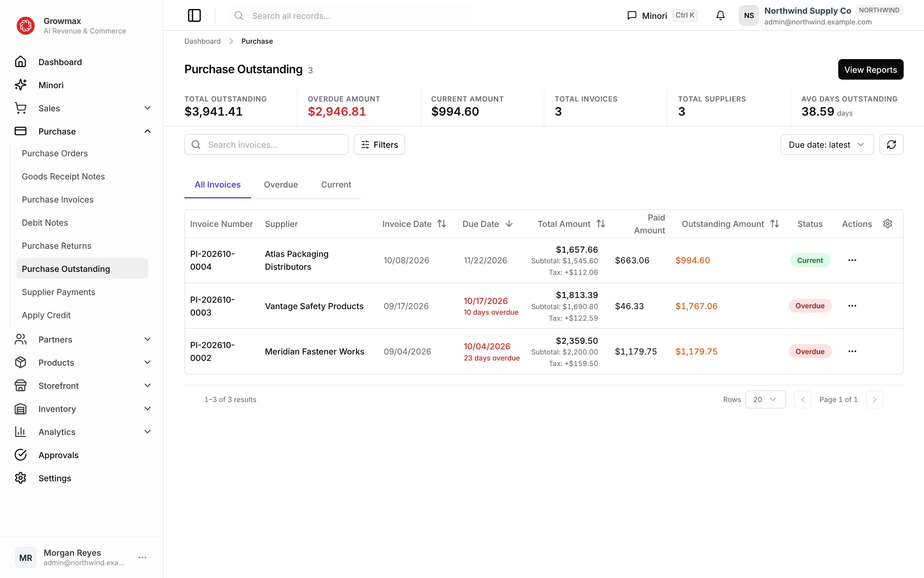Open Purchase Orders in sidebar

82,153
